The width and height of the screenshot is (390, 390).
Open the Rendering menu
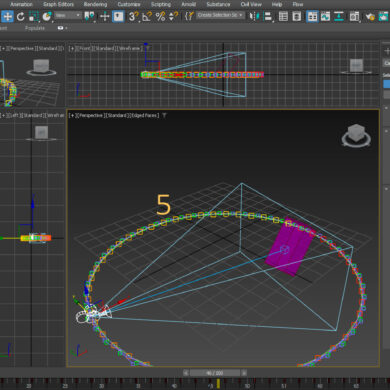coord(95,4)
